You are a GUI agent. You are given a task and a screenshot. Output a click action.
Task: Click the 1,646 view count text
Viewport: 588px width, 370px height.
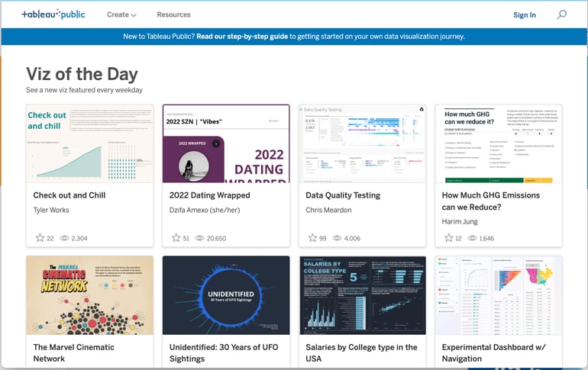(486, 238)
